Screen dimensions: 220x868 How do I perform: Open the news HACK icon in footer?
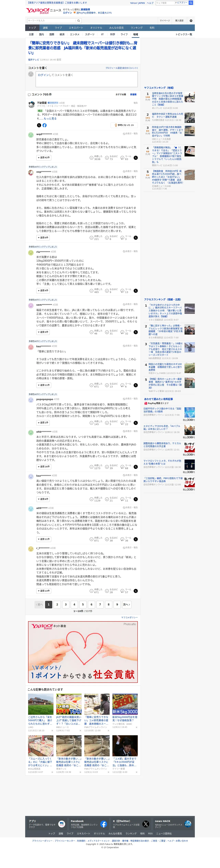[188, 824]
